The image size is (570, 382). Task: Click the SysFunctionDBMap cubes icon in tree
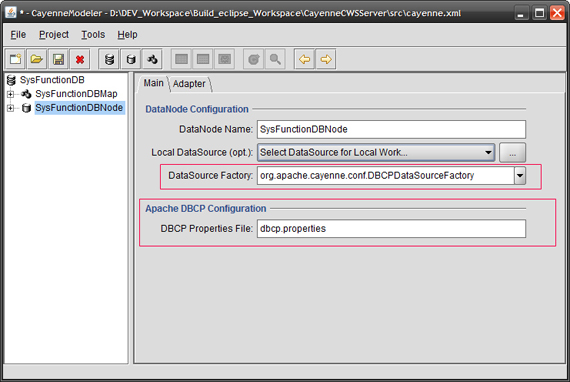[26, 94]
